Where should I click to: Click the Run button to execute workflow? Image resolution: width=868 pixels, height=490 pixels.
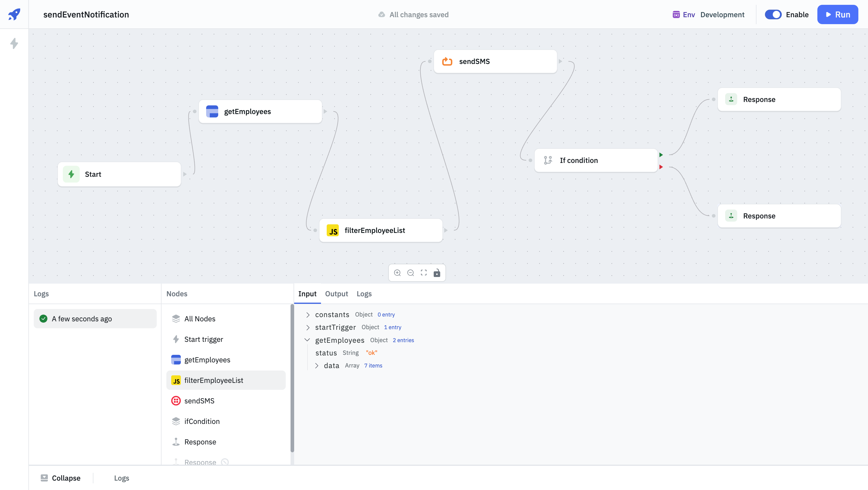839,14
